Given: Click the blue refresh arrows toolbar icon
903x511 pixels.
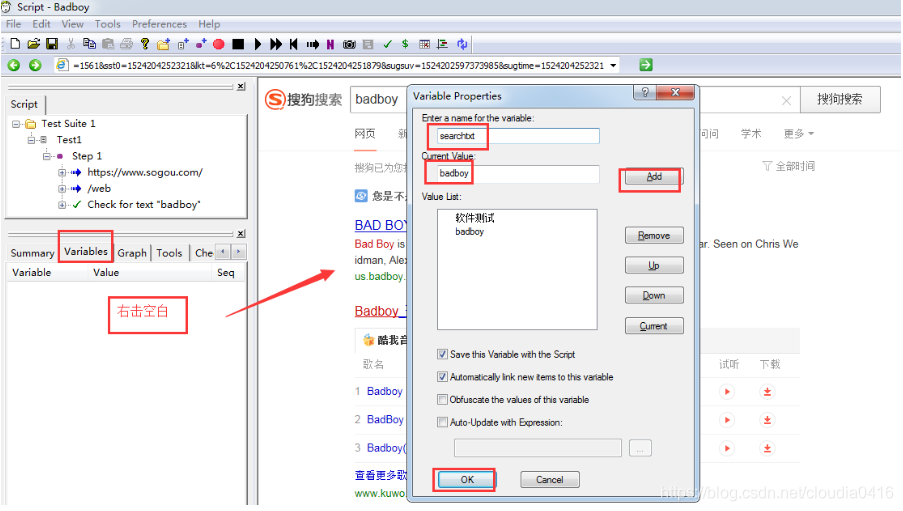Looking at the screenshot, I should point(462,44).
